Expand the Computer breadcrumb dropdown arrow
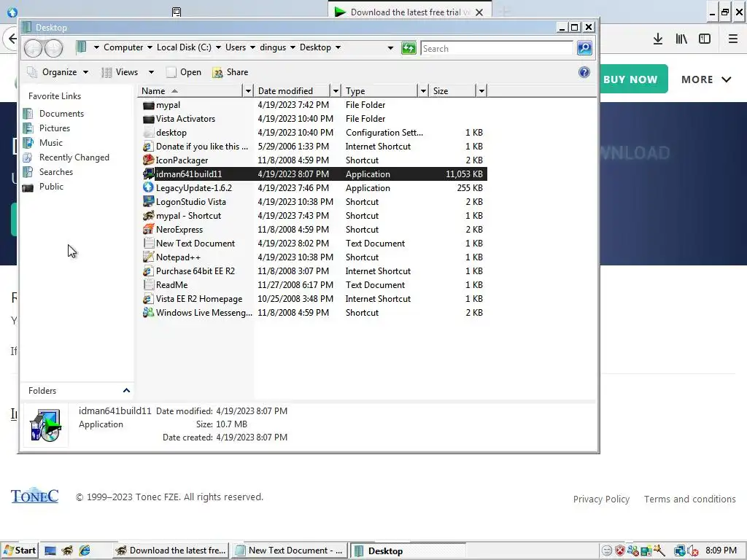Viewport: 747px width, 560px height. pos(150,47)
